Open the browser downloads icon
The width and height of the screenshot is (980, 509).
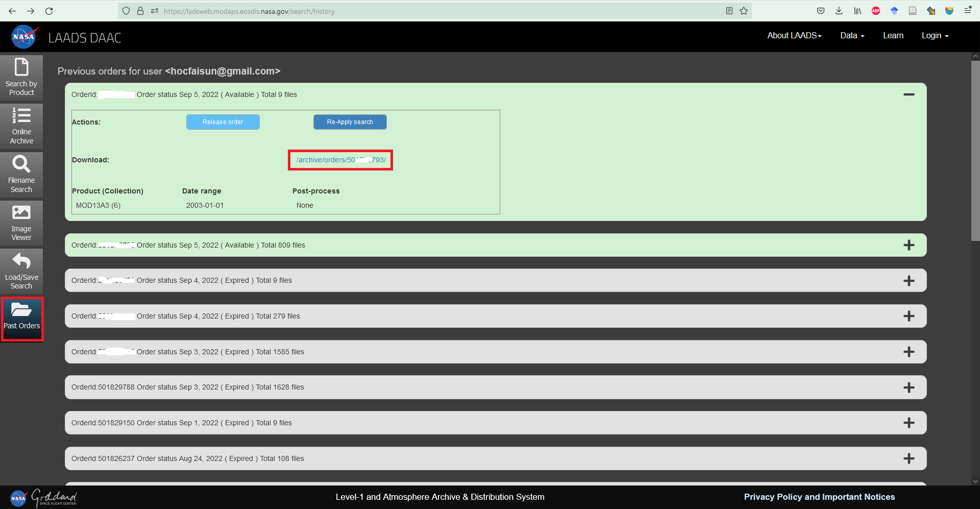tap(839, 11)
